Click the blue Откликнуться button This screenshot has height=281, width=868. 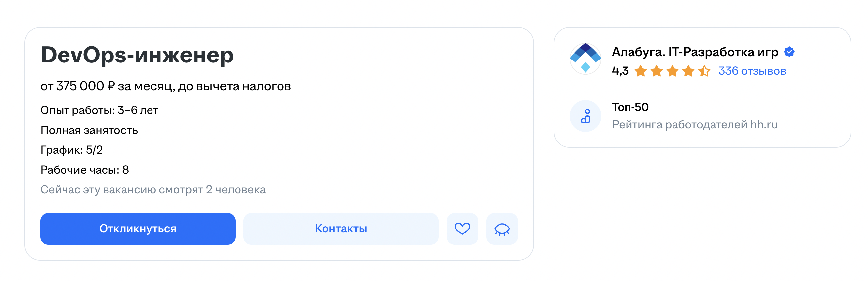point(138,229)
